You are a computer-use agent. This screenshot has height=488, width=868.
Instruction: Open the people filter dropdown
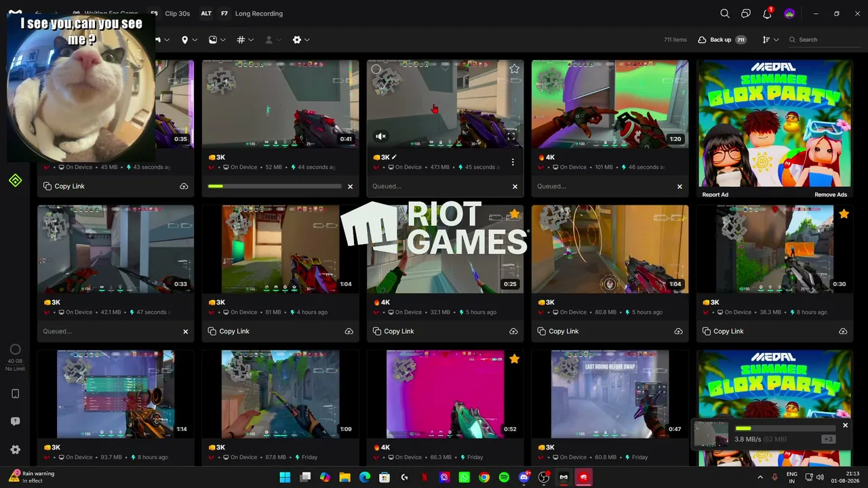click(x=273, y=40)
